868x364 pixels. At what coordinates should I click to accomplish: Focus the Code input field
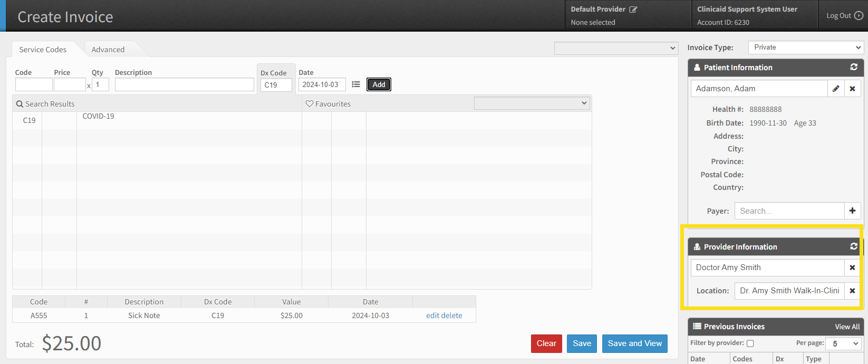tap(34, 84)
